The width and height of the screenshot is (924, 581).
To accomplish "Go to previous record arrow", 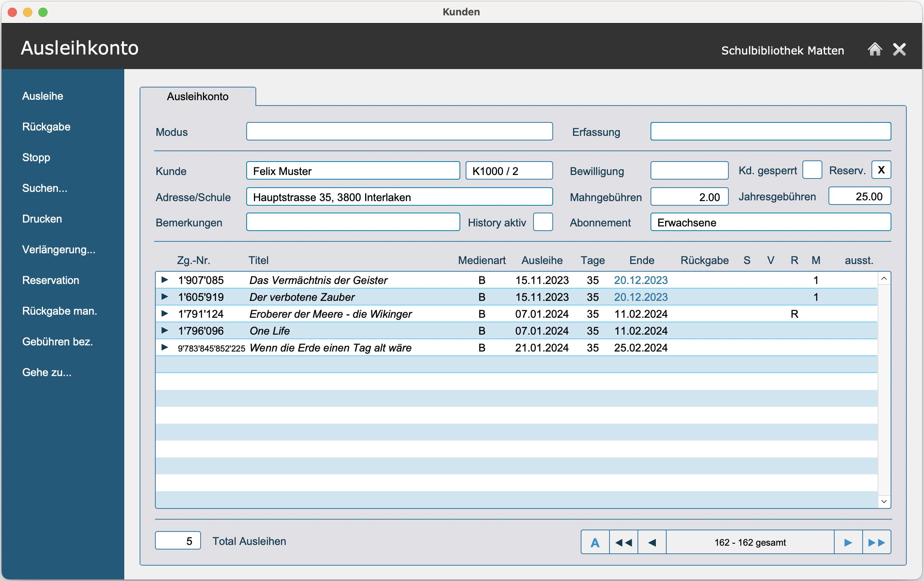I will [652, 542].
